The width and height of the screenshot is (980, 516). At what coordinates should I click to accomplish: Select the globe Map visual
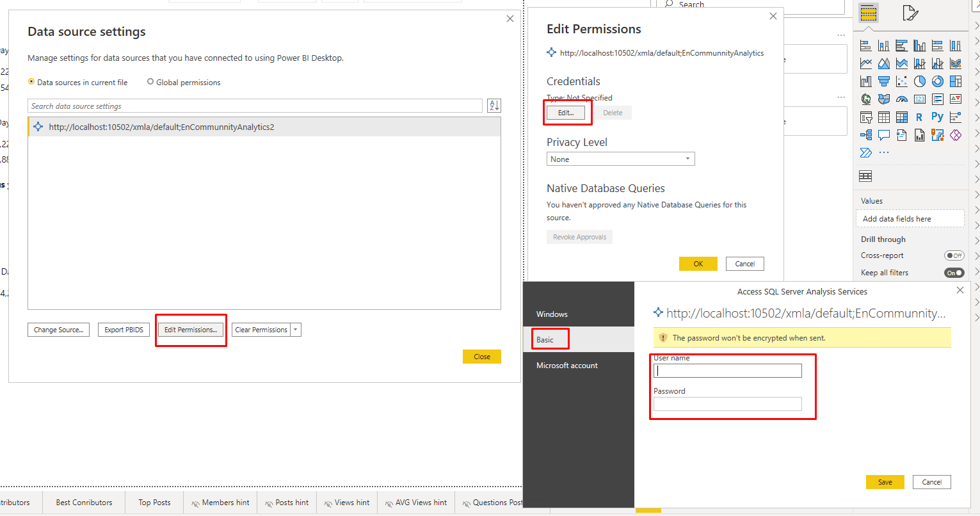[866, 99]
